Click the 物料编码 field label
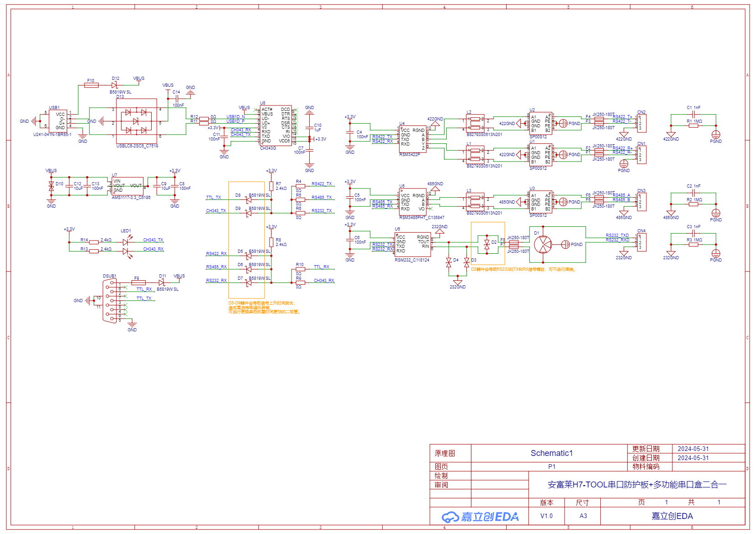Viewport: 756px width, 534px height. click(646, 466)
